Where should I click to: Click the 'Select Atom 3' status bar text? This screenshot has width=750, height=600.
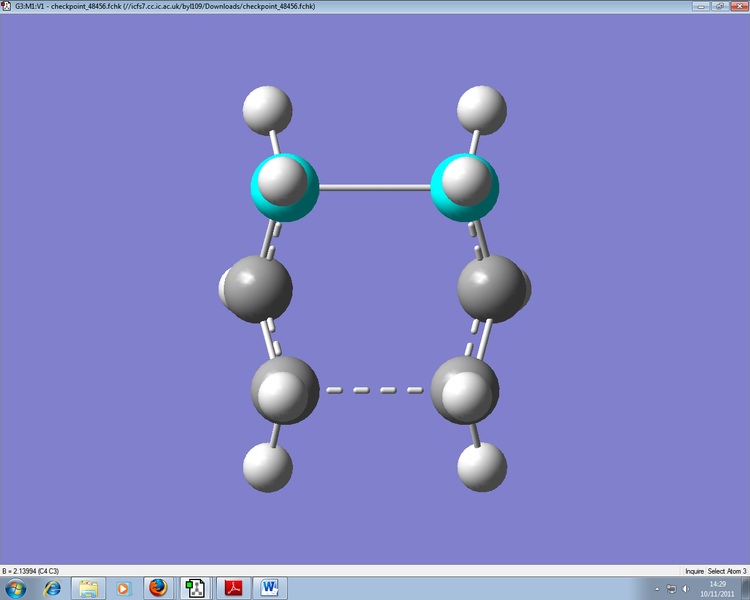point(727,571)
